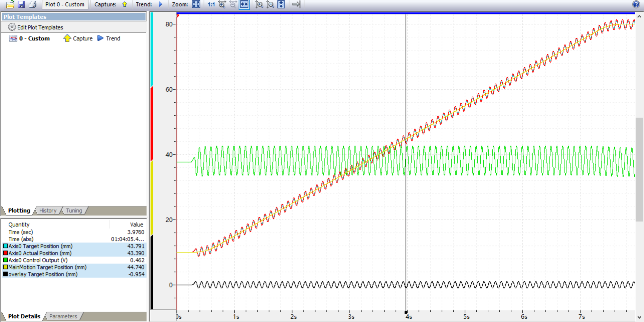Click the Plot Templates panel header
644x322 pixels.
tap(74, 17)
